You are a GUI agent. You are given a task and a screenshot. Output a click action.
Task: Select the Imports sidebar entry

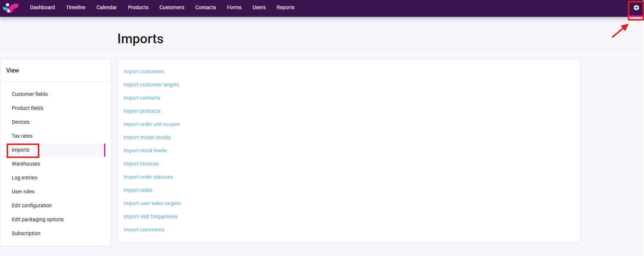21,150
